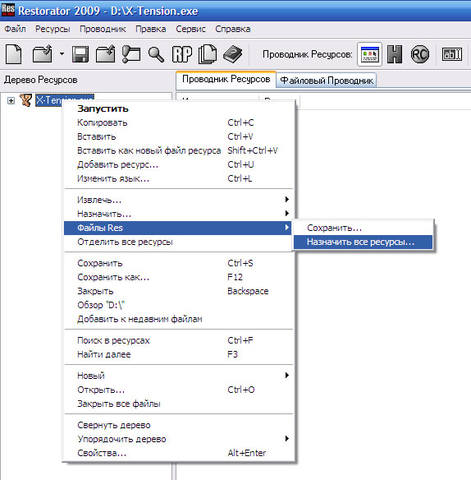Choose Свернуть дерево entry

click(179, 425)
